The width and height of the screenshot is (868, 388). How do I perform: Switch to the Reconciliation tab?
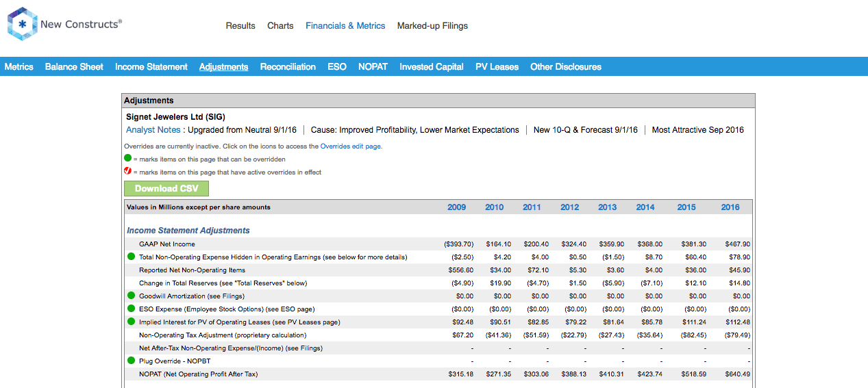pos(288,66)
